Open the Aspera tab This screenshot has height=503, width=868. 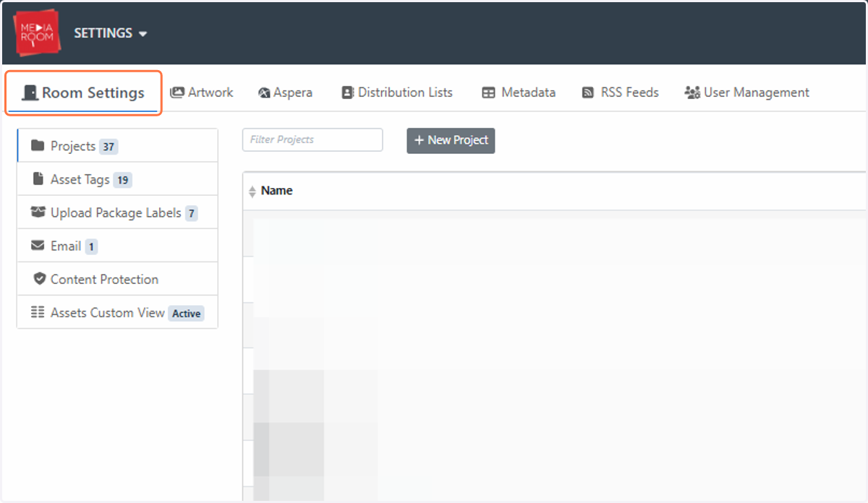point(285,93)
